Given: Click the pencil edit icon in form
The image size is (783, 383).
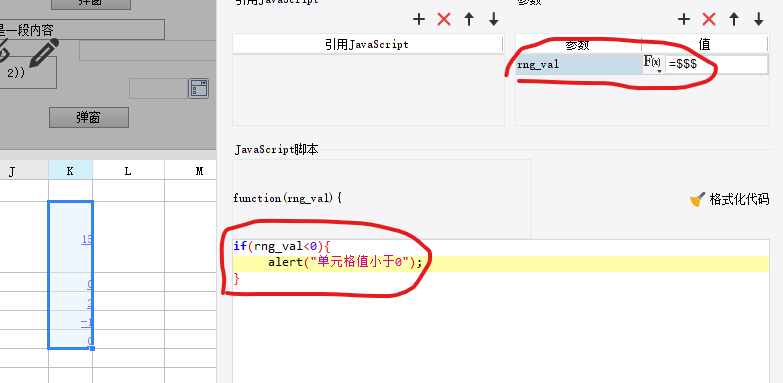Looking at the screenshot, I should (x=44, y=52).
